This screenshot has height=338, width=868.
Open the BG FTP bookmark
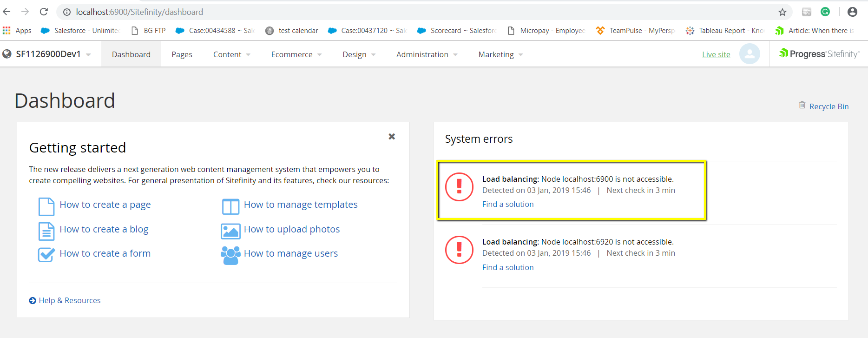coord(149,31)
